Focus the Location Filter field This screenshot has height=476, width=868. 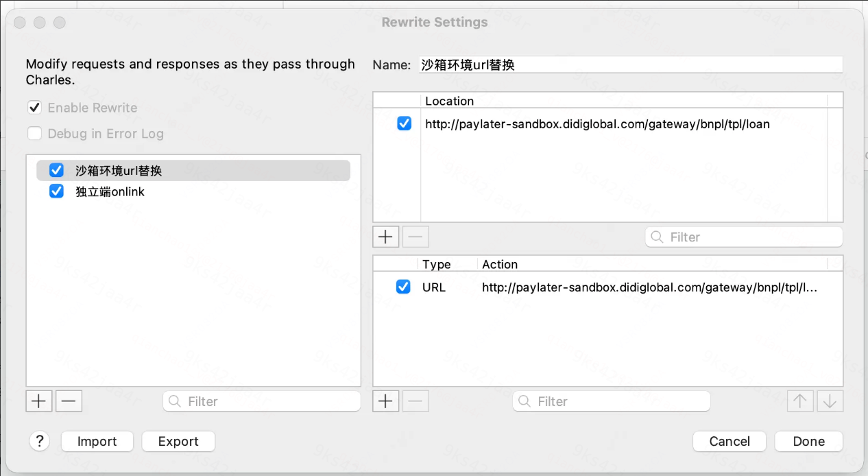point(744,237)
